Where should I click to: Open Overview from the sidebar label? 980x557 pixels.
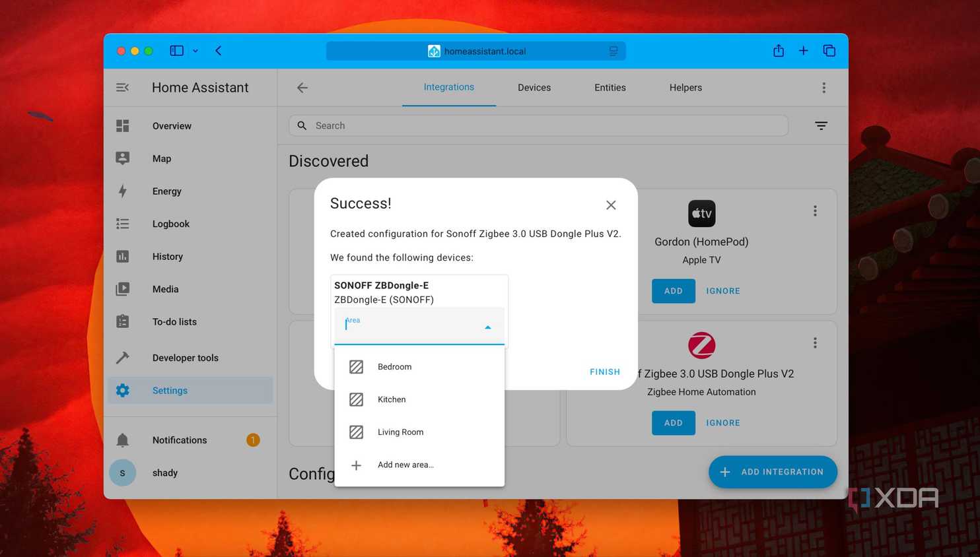(172, 125)
